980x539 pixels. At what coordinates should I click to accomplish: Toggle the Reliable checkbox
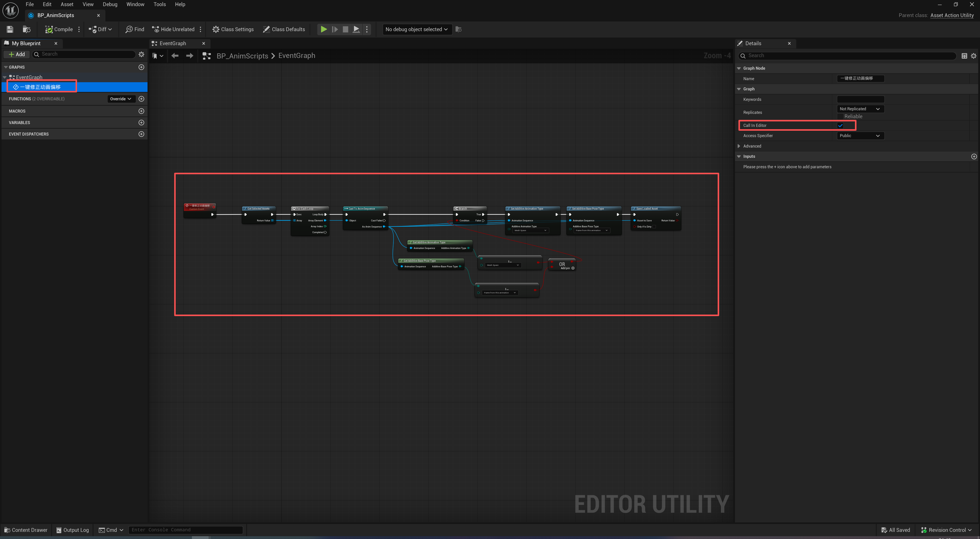click(x=840, y=116)
